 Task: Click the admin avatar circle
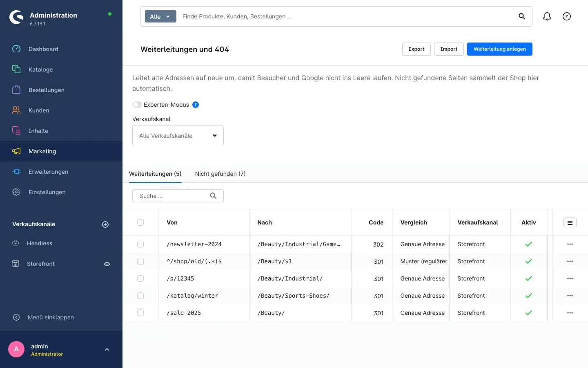coord(16,349)
